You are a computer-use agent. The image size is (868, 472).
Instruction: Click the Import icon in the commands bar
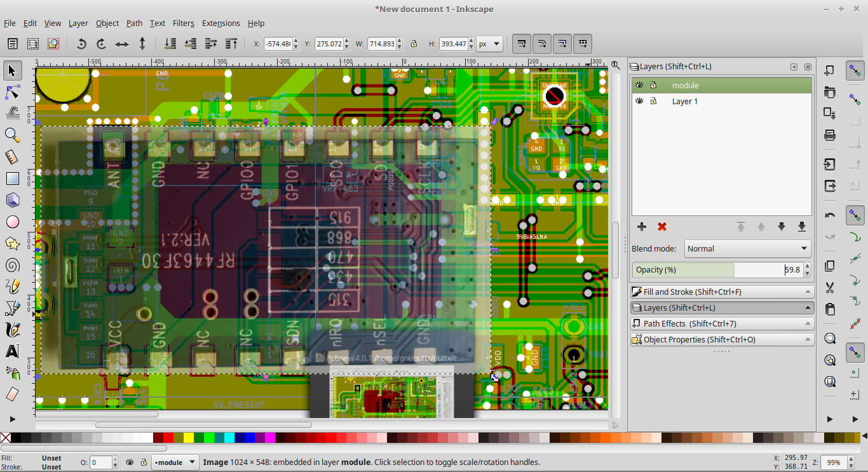tap(829, 165)
